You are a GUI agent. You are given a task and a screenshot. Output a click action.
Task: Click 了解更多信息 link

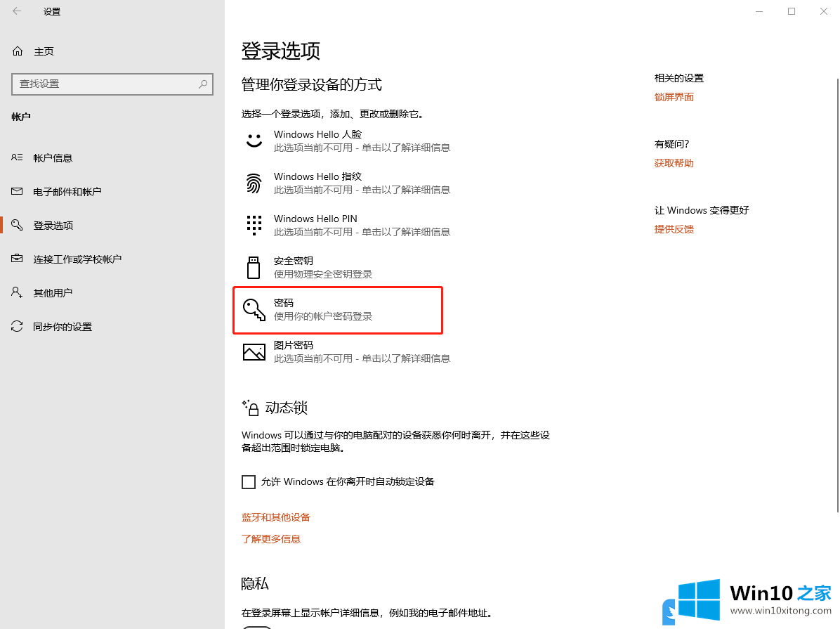pos(271,539)
